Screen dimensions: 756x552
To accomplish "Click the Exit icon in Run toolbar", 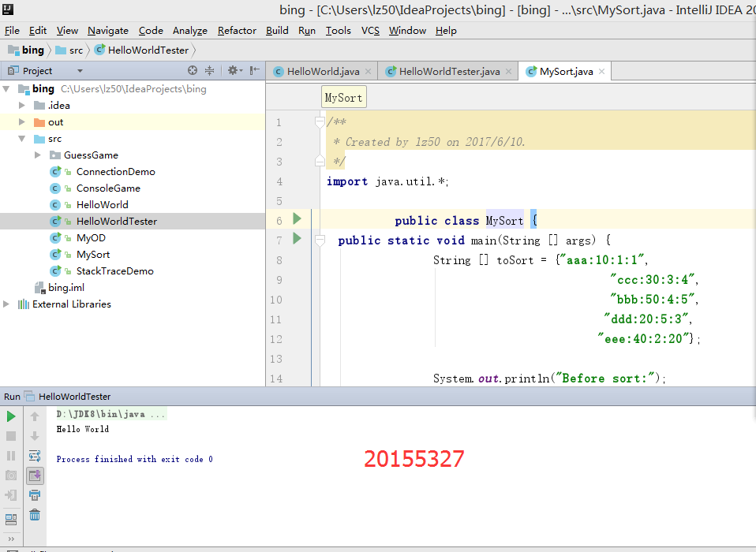I will point(11,495).
